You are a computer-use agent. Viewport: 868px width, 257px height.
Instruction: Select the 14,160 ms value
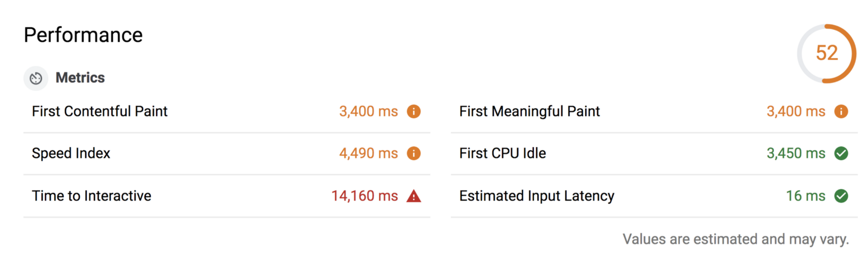click(365, 196)
